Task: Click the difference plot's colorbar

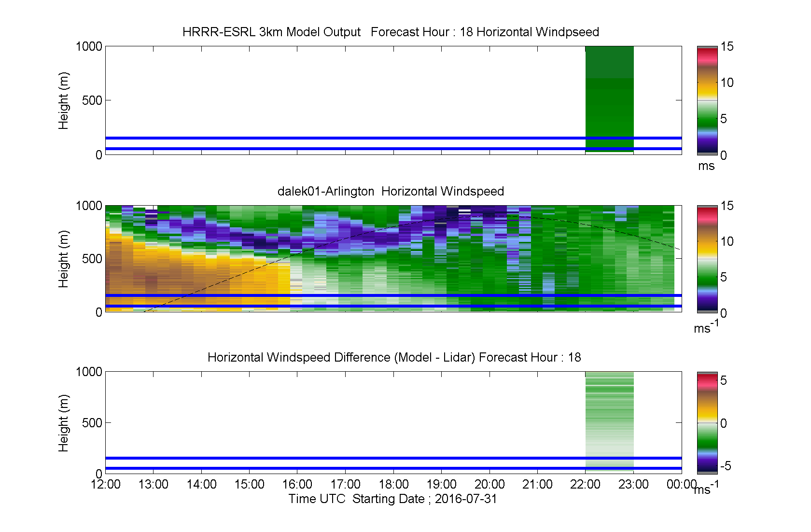Action: pos(707,423)
